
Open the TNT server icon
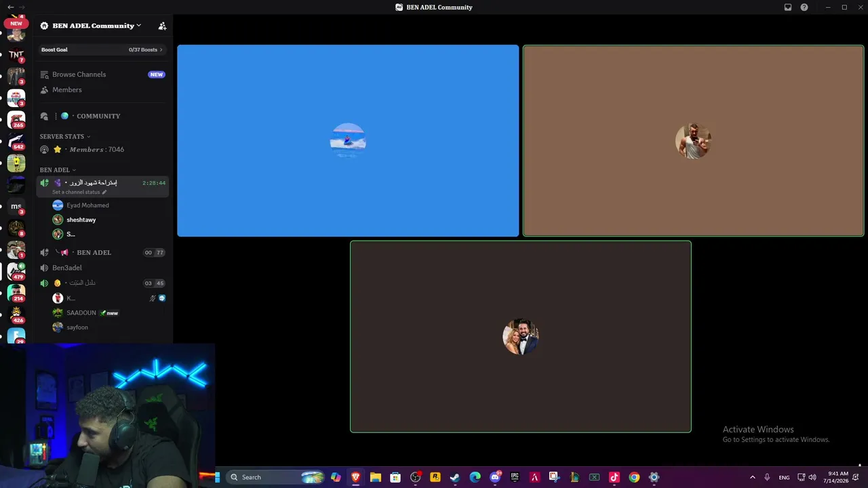[x=16, y=55]
